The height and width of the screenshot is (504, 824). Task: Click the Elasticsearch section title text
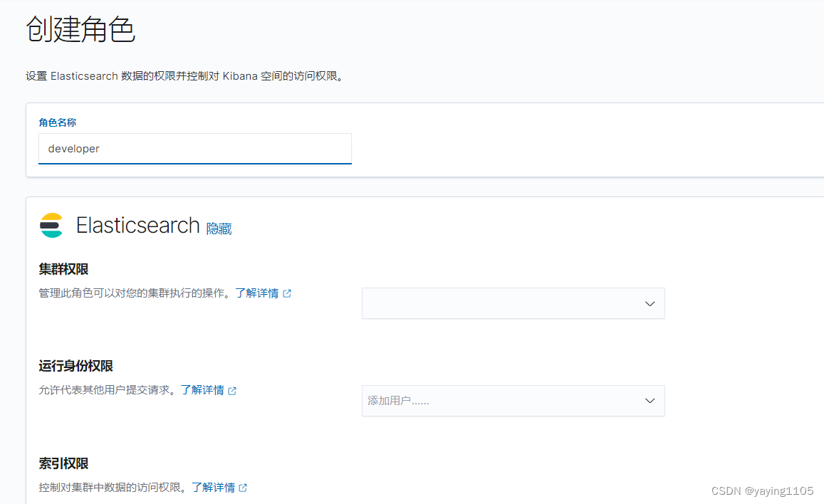click(137, 225)
